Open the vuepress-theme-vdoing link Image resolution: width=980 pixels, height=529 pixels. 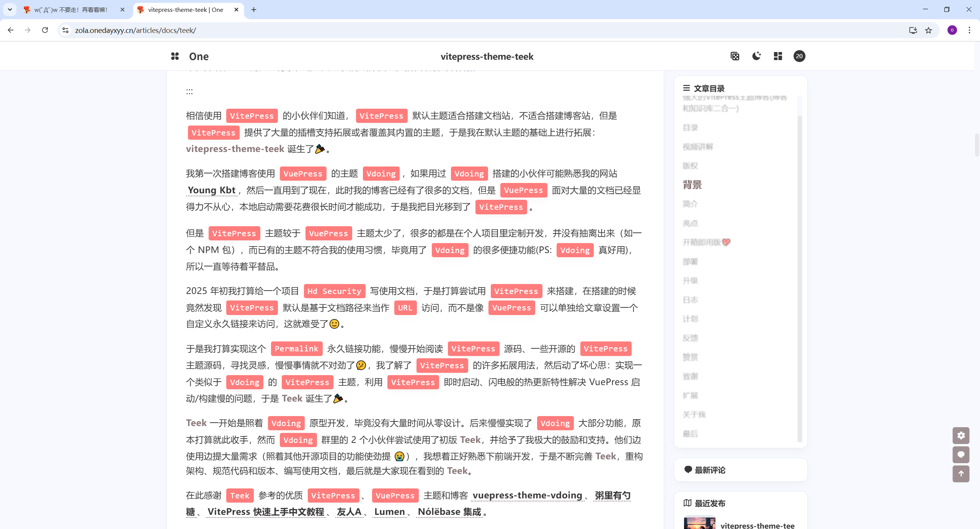tap(527, 495)
